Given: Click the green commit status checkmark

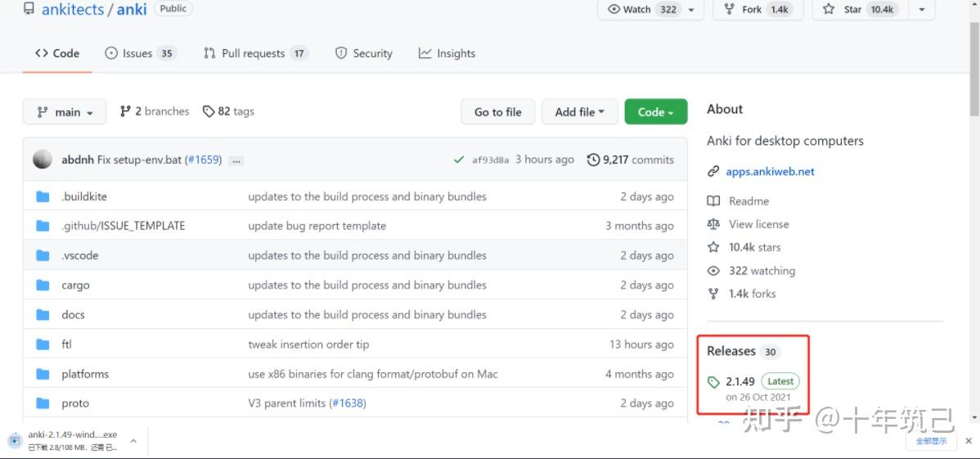Looking at the screenshot, I should click(x=459, y=160).
